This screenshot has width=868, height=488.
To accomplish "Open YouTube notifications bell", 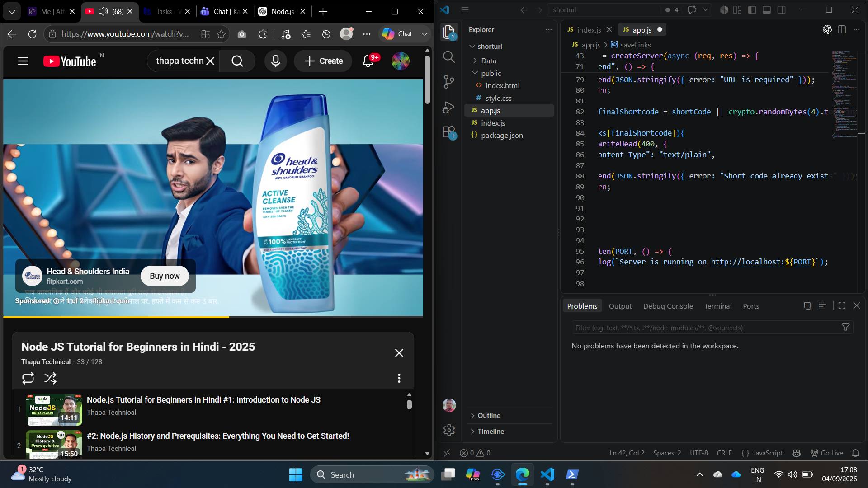I will [368, 61].
